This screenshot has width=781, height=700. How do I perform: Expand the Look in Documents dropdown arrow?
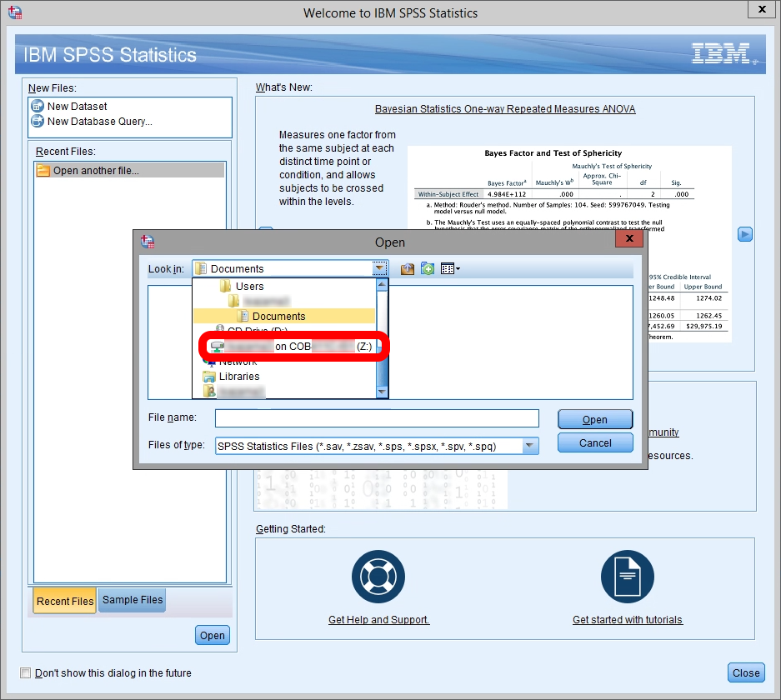pyautogui.click(x=379, y=269)
